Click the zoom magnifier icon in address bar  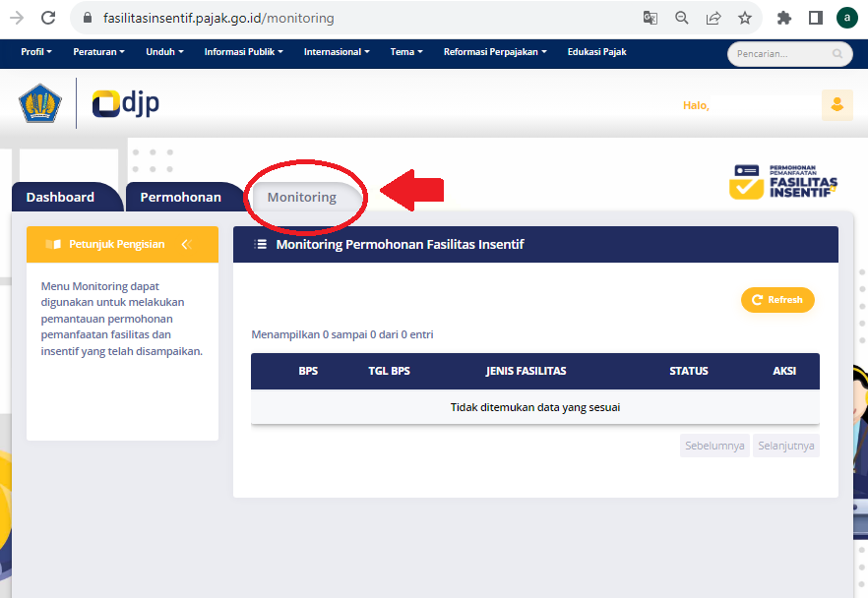point(681,18)
